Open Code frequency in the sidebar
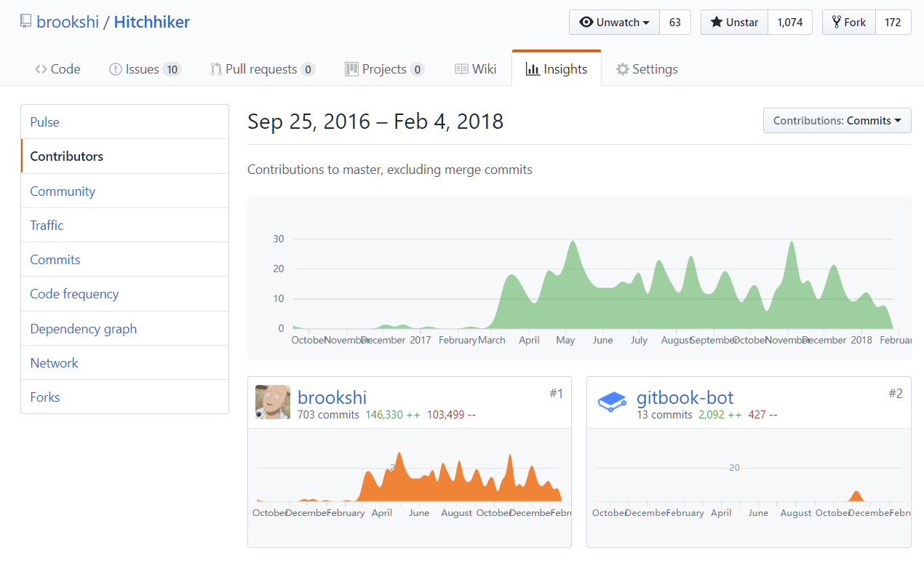 click(x=124, y=294)
